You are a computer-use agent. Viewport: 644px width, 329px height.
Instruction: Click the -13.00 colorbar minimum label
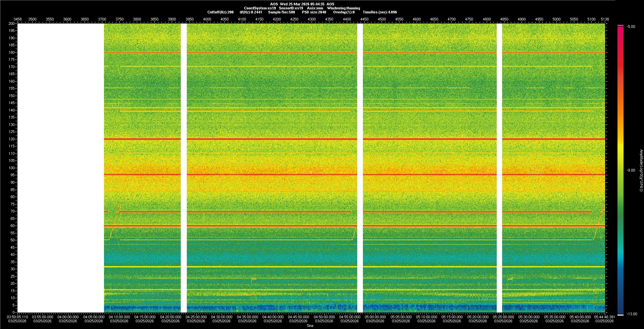(632, 314)
